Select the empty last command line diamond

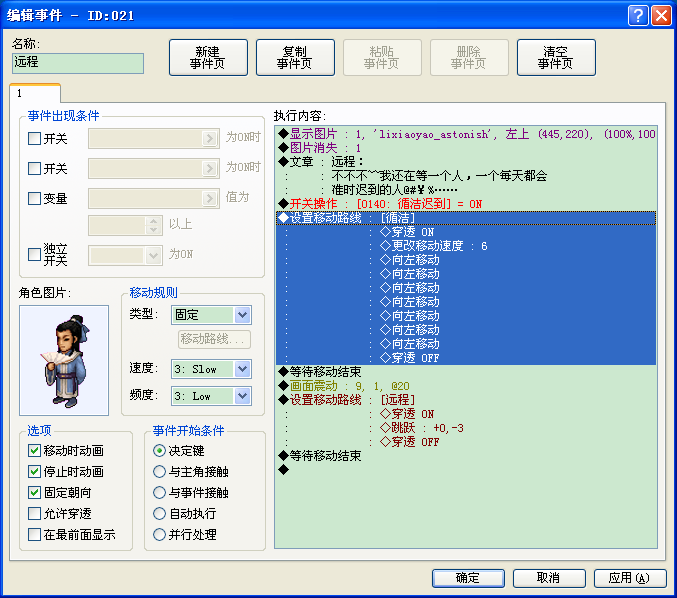466,470
